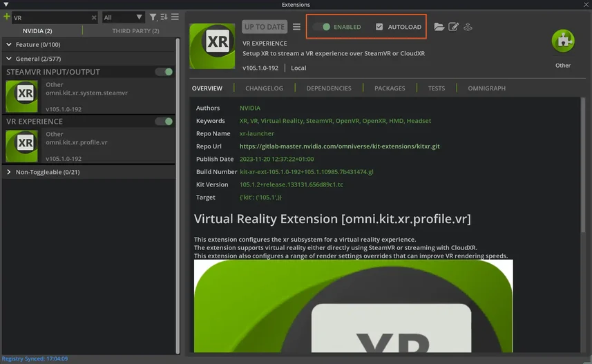
Task: Click the Kit Version value
Action: [291, 184]
